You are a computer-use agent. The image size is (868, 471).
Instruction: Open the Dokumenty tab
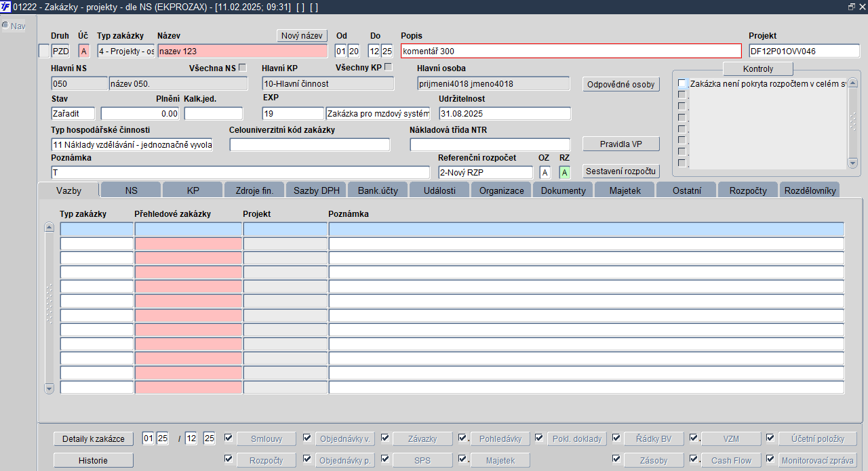[563, 190]
